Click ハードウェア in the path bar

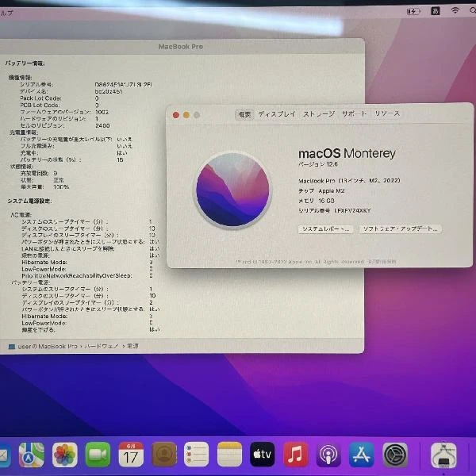pos(101,346)
